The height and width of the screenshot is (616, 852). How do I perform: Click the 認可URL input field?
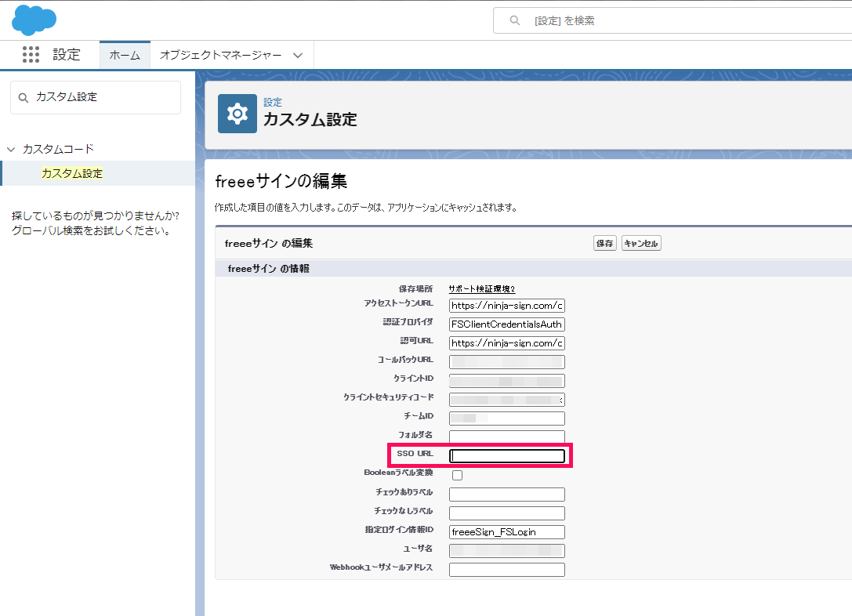[507, 343]
